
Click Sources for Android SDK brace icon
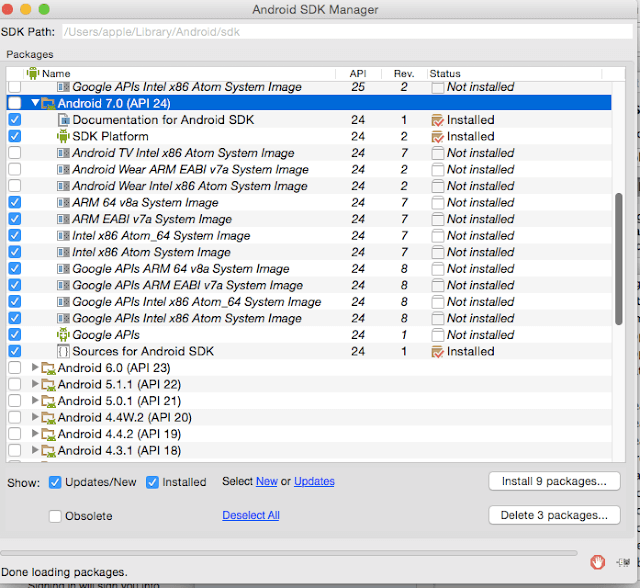pyautogui.click(x=63, y=351)
